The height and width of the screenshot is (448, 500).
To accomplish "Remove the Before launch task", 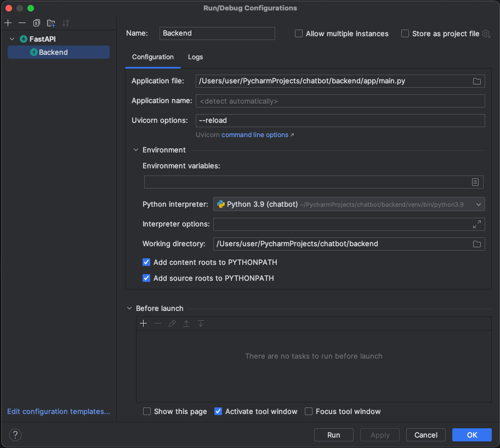I will coord(157,324).
